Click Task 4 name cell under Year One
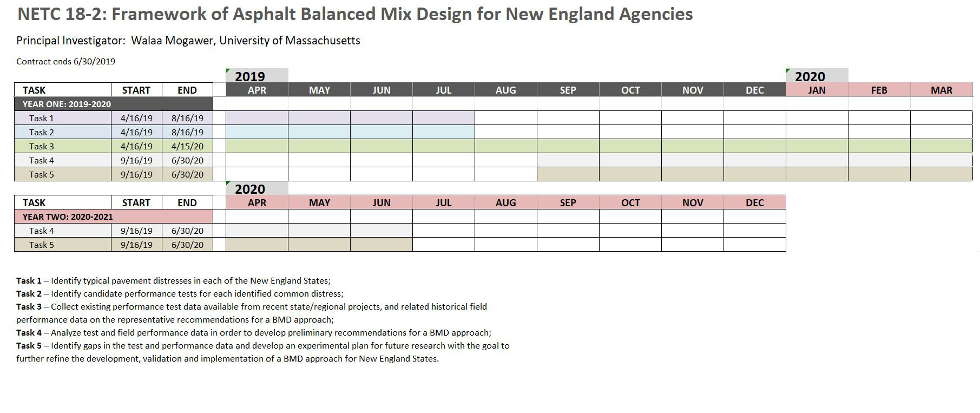 click(x=63, y=160)
